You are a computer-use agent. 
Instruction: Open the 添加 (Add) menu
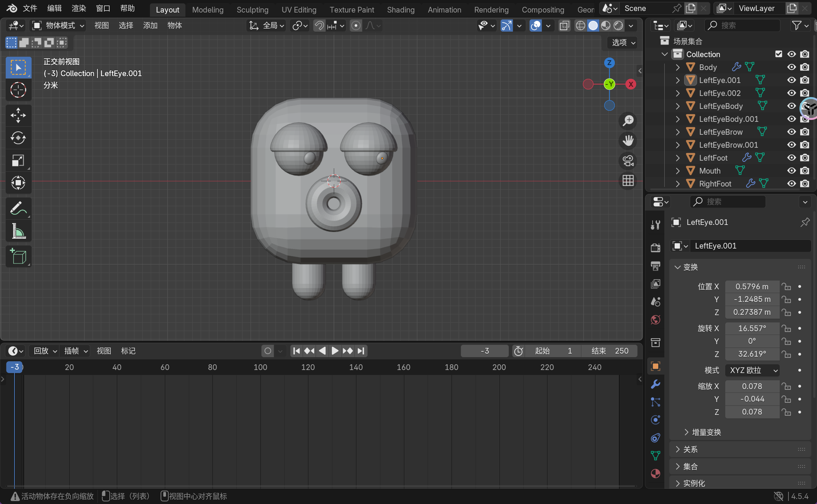click(150, 26)
